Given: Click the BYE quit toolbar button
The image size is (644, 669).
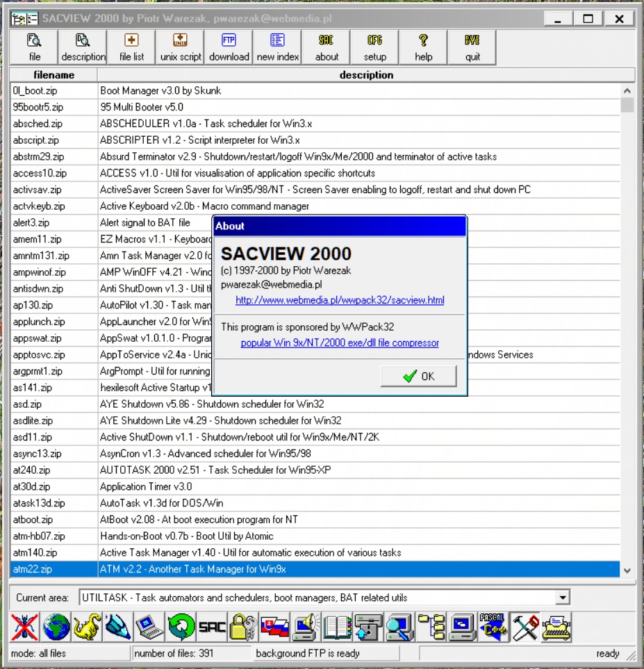Looking at the screenshot, I should [x=472, y=47].
